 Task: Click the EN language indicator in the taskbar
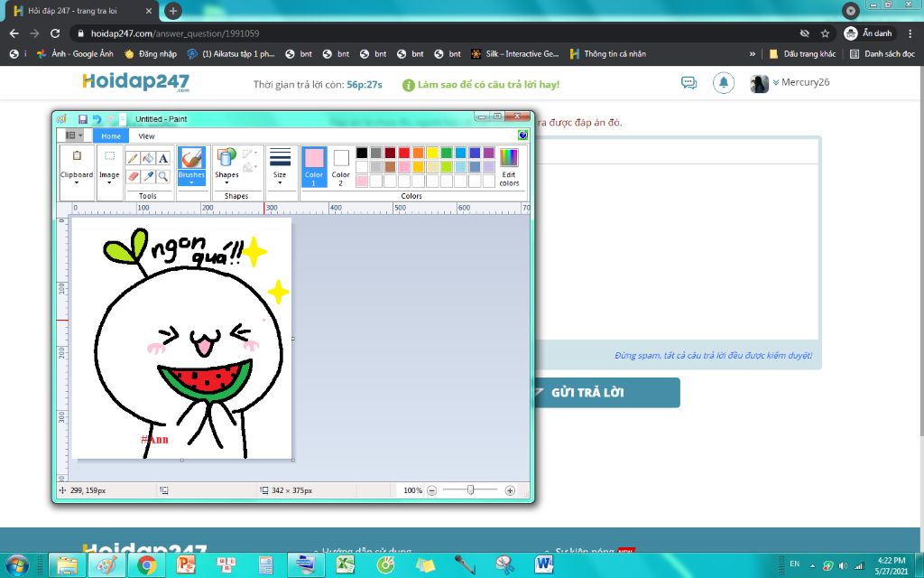tap(794, 564)
